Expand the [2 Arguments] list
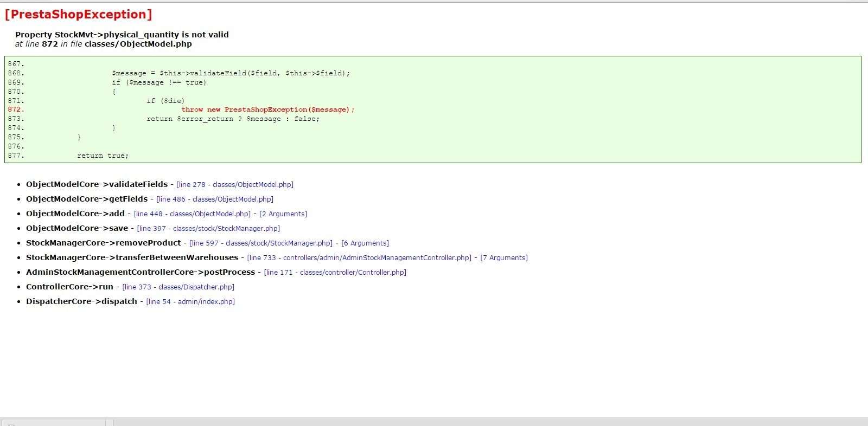Viewport: 868px width, 426px height. pos(283,214)
